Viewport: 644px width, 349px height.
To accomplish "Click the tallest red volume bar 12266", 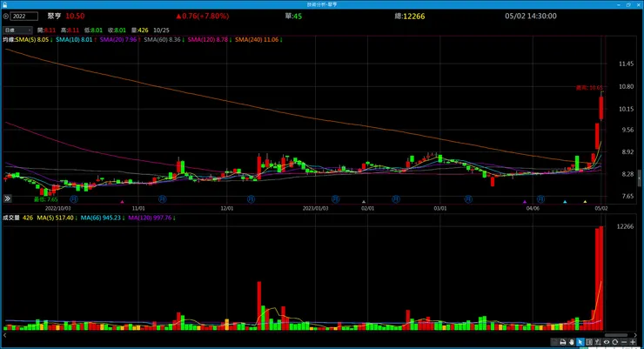I will pos(601,278).
